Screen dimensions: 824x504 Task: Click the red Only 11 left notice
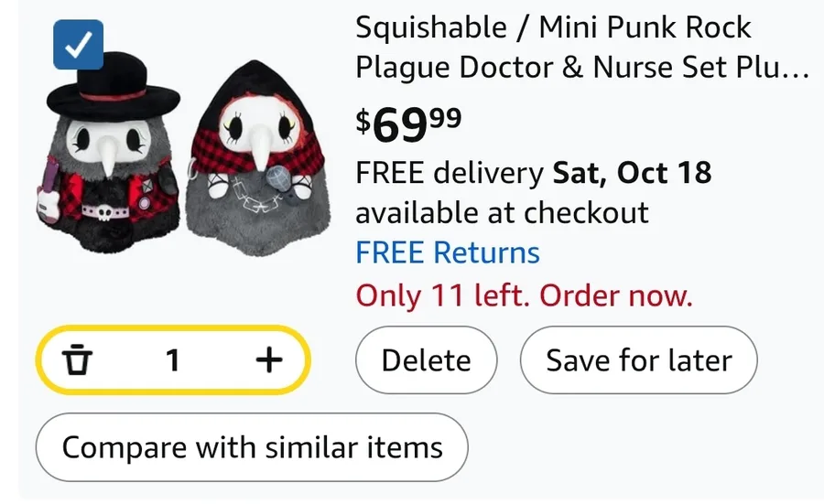[x=524, y=295]
